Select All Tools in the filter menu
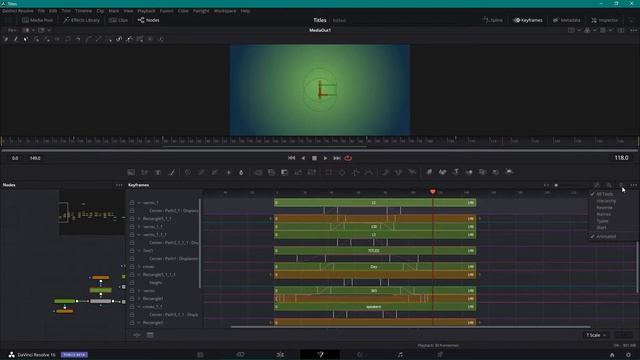Screen dimensions: 640x360 pyautogui.click(x=604, y=194)
